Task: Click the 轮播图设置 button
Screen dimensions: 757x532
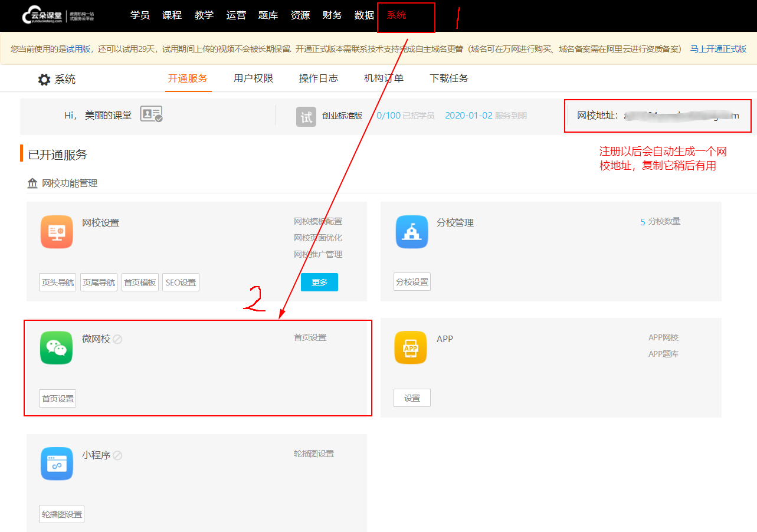Action: (62, 514)
